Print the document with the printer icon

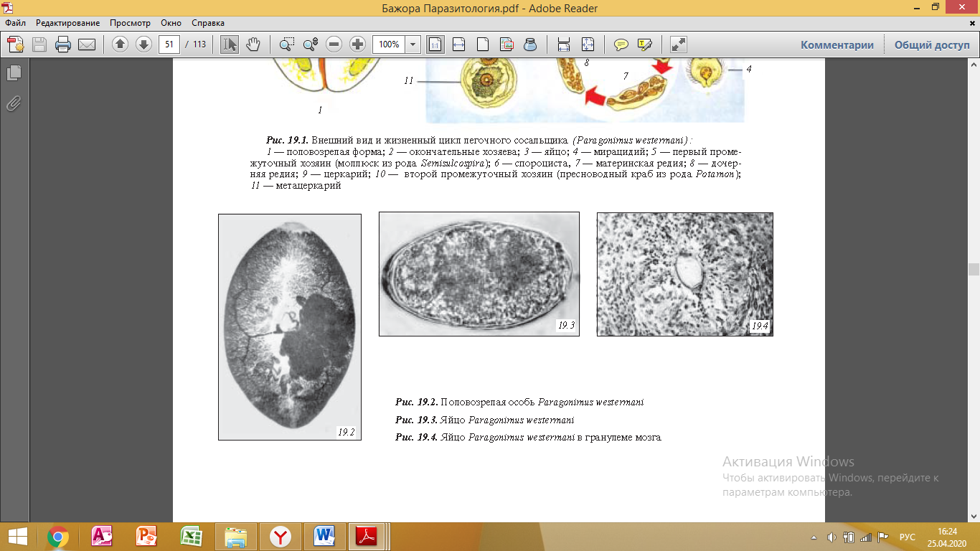point(63,44)
